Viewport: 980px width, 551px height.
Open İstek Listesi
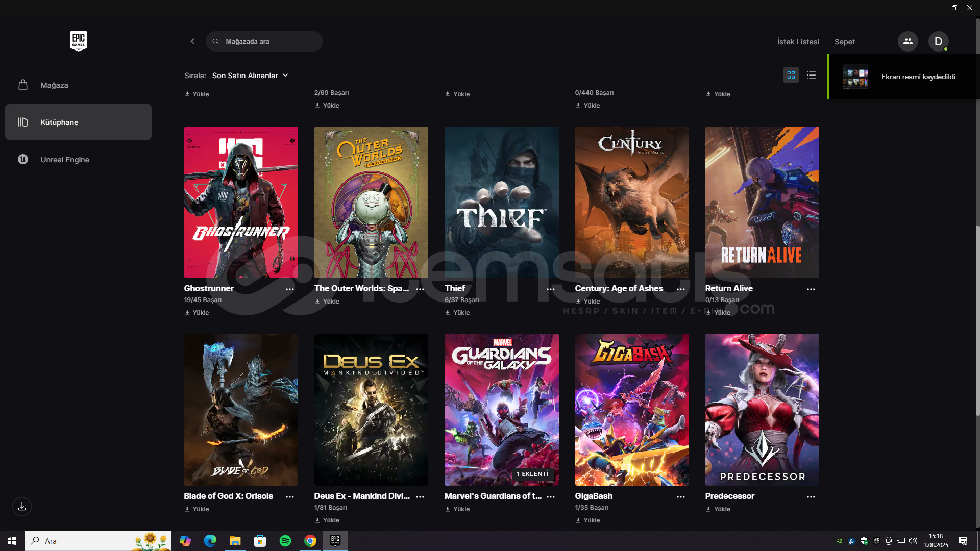click(798, 42)
